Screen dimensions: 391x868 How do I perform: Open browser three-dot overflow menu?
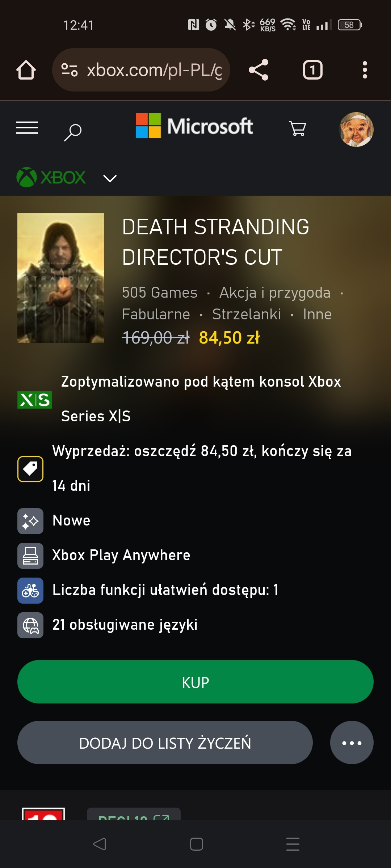point(365,70)
